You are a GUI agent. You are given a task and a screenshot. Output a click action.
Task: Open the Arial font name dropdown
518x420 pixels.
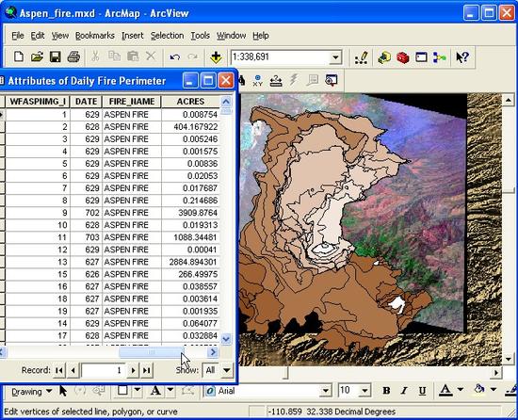(x=326, y=391)
